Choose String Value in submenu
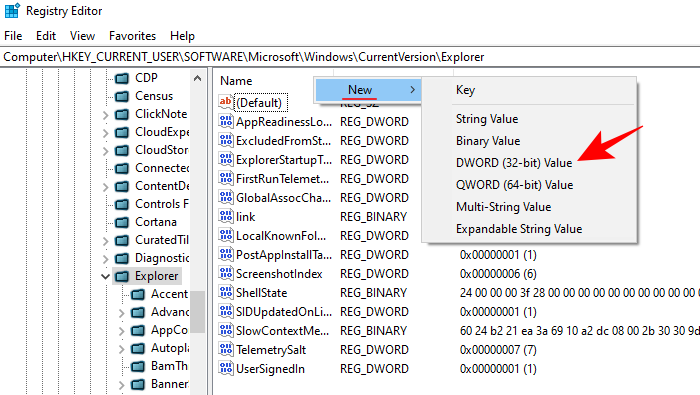Image resolution: width=700 pixels, height=395 pixels. [529, 119]
